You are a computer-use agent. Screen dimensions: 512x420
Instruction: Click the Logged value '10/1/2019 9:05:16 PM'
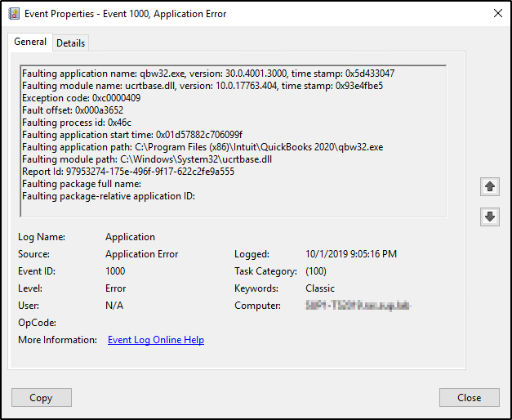[x=351, y=254]
